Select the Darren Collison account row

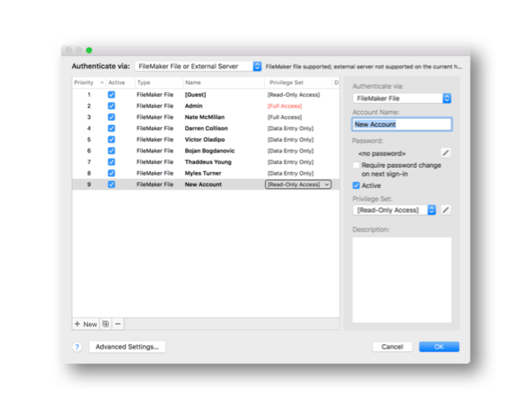point(206,129)
